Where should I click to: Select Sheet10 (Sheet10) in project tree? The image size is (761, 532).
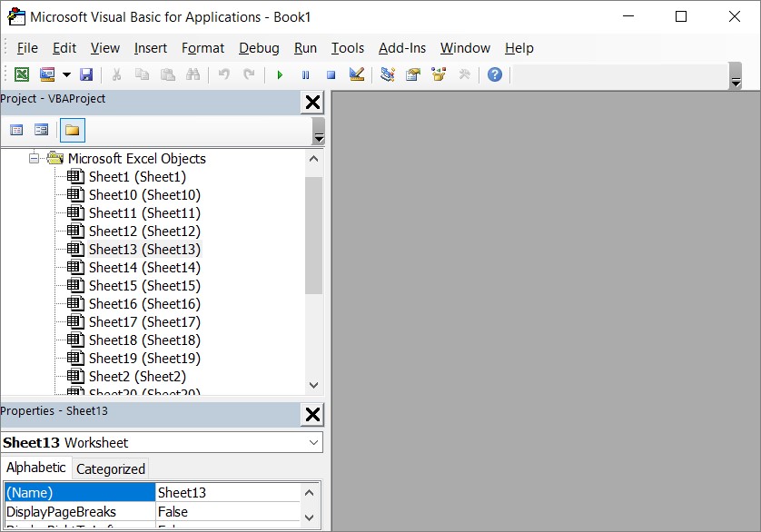(x=144, y=194)
